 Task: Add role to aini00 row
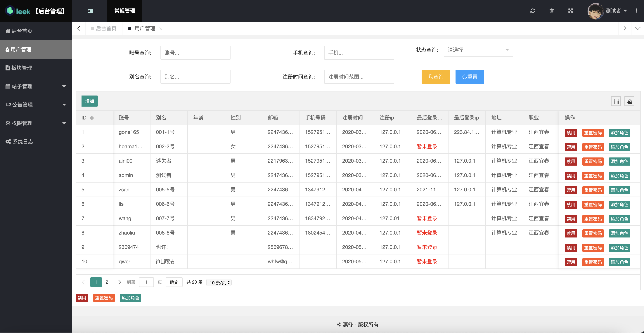click(x=619, y=162)
